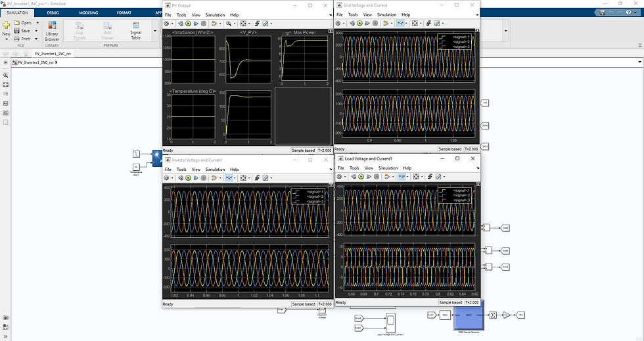
Task: Open the Library Browser
Action: 52,31
